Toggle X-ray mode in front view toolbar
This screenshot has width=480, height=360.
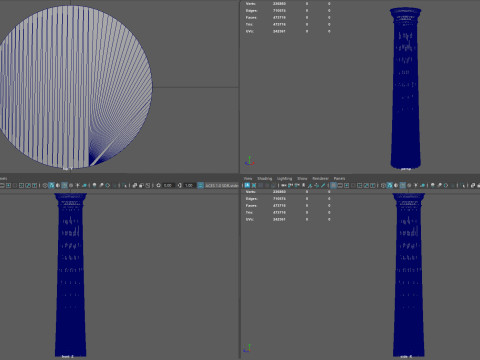tap(134, 185)
